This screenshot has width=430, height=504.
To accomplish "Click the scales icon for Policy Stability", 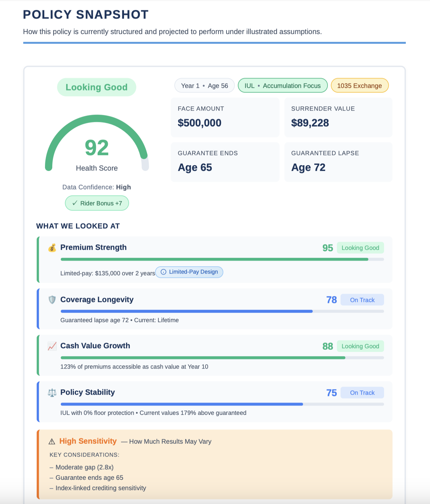I will coord(52,392).
